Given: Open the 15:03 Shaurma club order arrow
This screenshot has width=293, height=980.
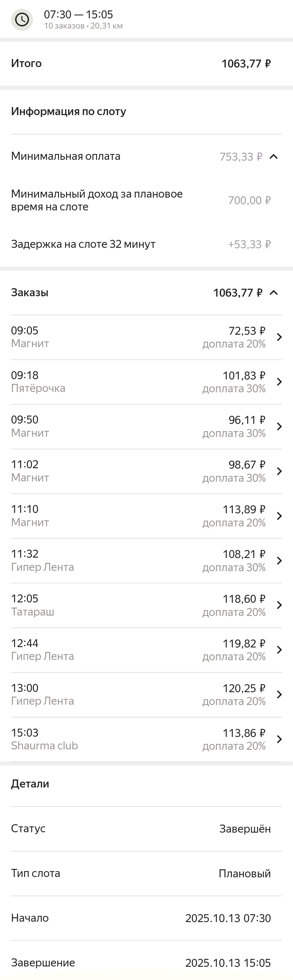Looking at the screenshot, I should click(x=279, y=739).
